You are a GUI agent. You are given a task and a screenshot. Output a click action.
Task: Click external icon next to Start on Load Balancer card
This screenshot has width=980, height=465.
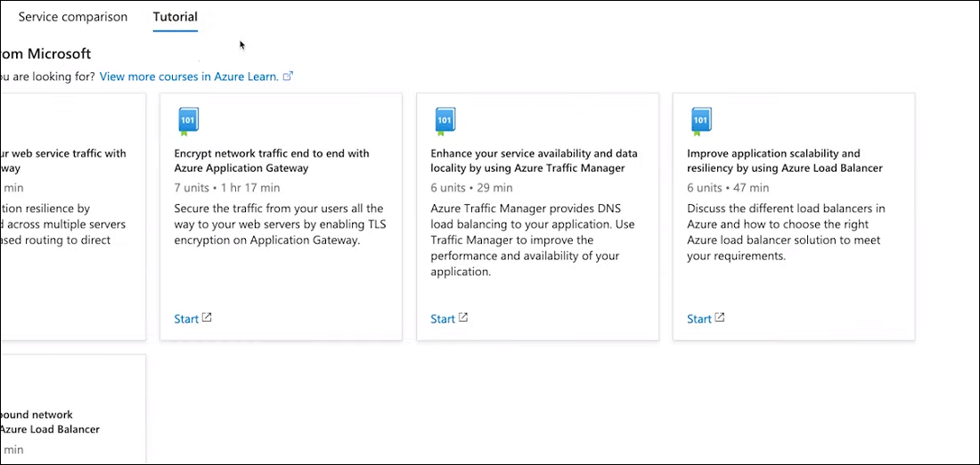[720, 318]
